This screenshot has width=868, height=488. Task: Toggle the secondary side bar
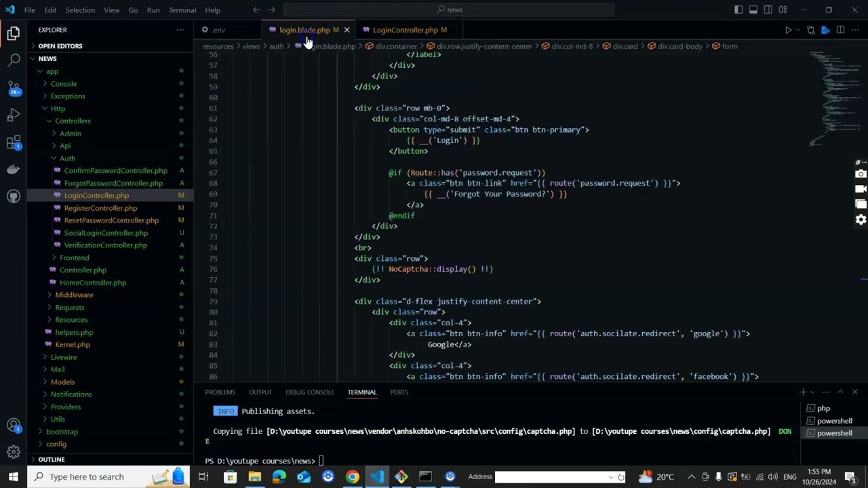pyautogui.click(x=768, y=10)
